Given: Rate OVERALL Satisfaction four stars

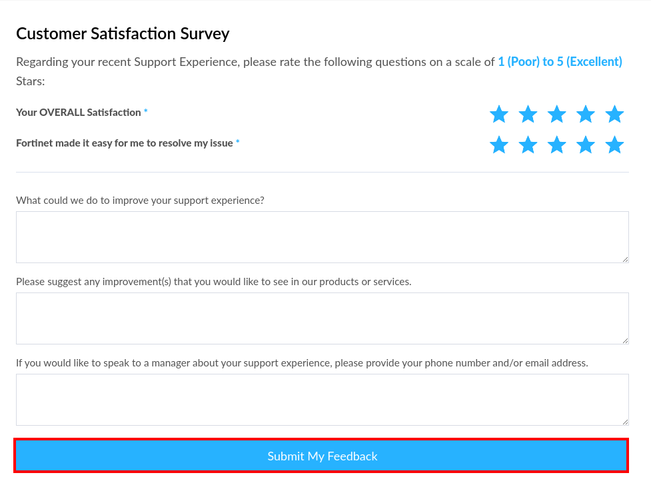Looking at the screenshot, I should click(586, 114).
